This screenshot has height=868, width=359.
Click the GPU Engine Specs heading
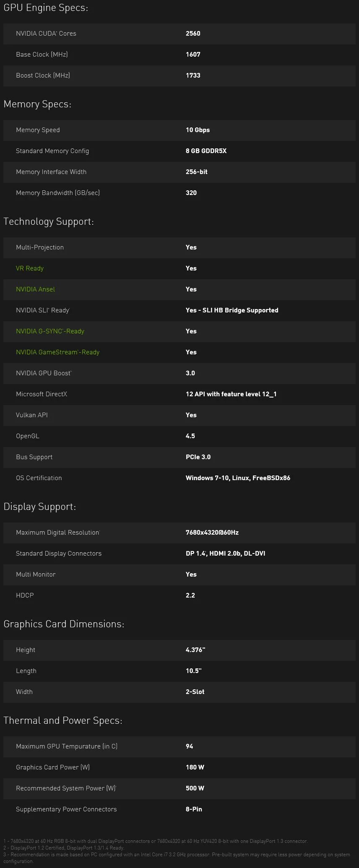tap(46, 8)
